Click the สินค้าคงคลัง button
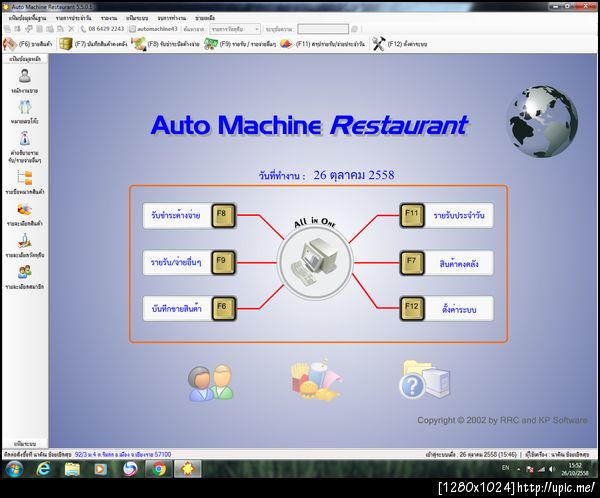The image size is (600, 498). (x=459, y=263)
